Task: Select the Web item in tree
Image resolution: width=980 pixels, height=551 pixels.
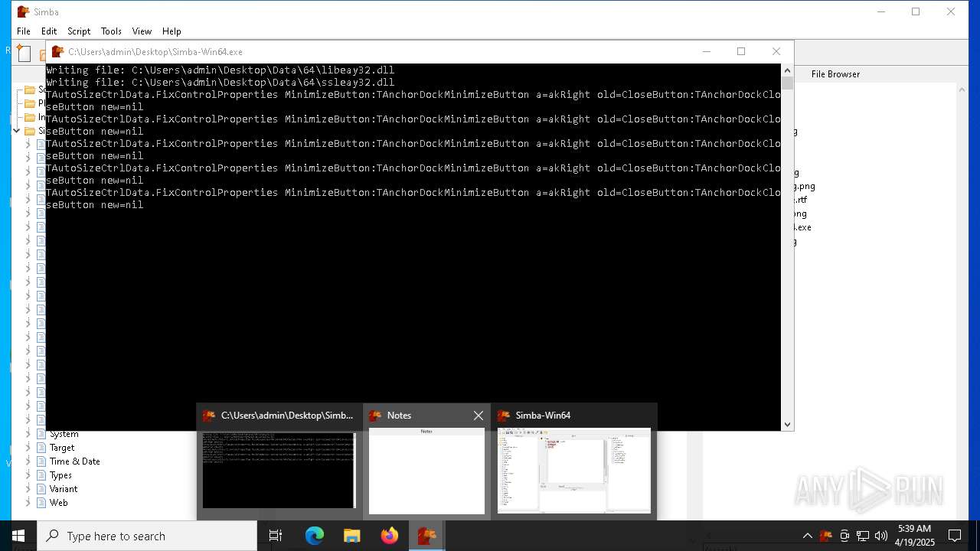Action: coord(59,503)
